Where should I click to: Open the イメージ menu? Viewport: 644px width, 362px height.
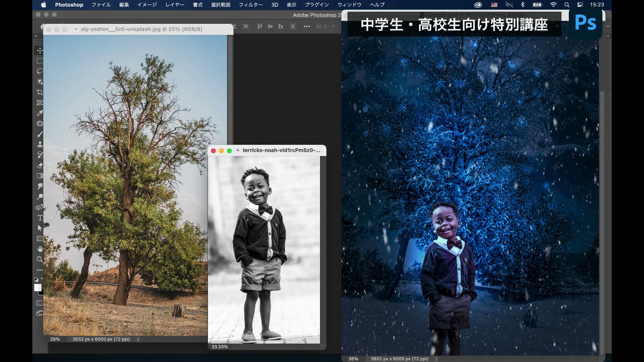click(147, 5)
